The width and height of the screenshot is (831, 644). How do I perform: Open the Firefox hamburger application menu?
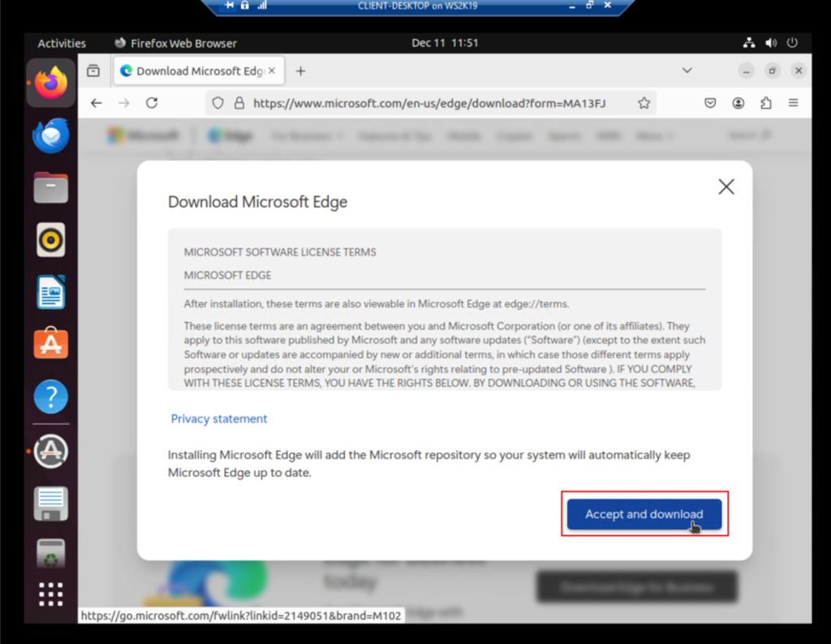[794, 103]
